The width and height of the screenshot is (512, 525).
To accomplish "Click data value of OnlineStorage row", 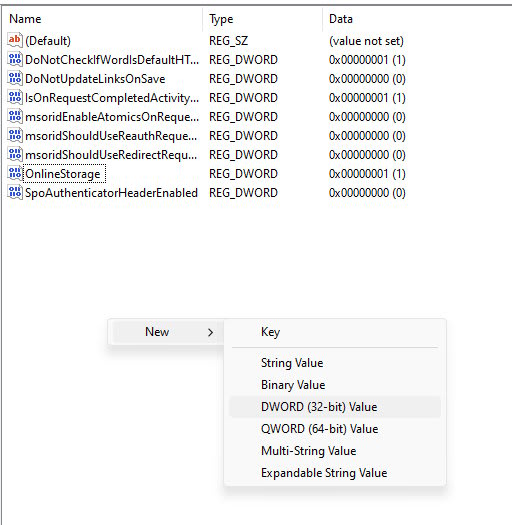I will point(367,174).
